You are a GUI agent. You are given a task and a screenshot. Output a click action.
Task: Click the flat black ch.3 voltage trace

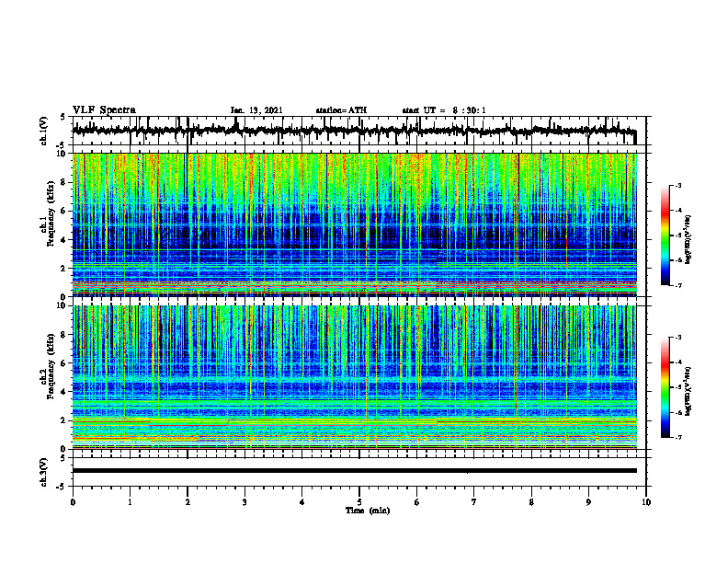pyautogui.click(x=354, y=471)
